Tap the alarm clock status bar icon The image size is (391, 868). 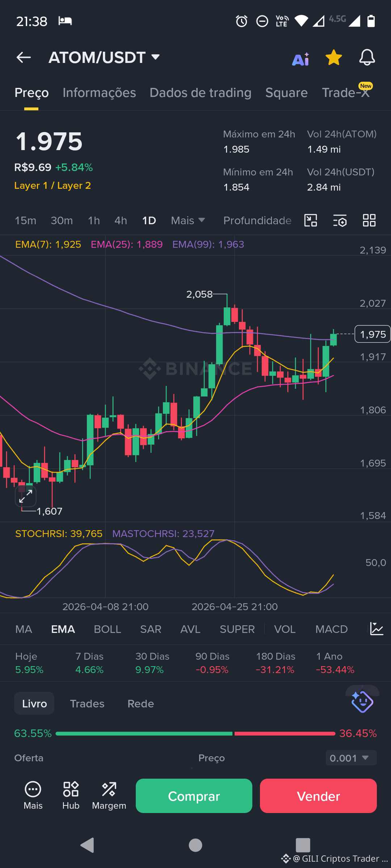(x=241, y=21)
